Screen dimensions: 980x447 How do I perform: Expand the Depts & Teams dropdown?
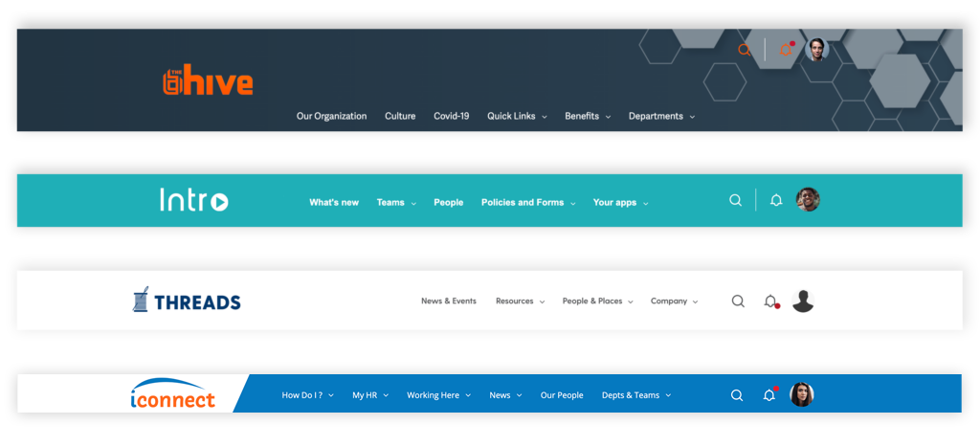pos(636,395)
